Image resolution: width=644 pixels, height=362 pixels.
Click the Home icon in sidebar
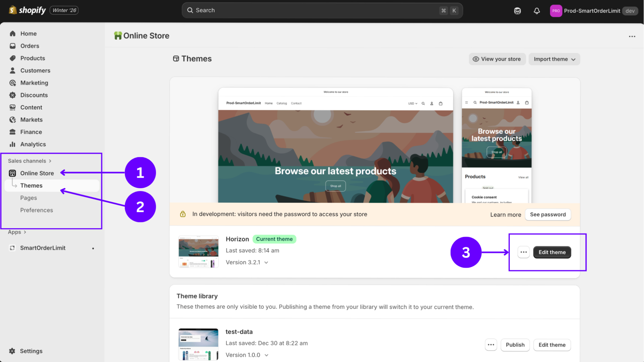click(x=13, y=33)
